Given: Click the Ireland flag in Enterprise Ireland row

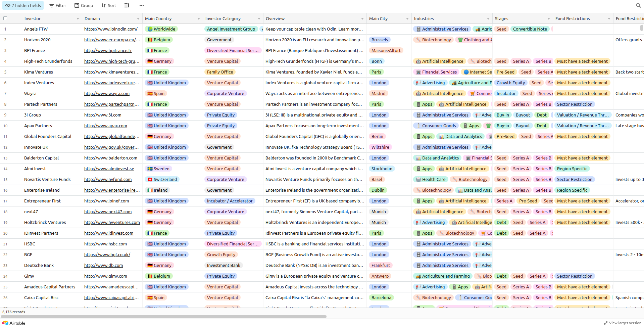Looking at the screenshot, I should click(x=150, y=190).
